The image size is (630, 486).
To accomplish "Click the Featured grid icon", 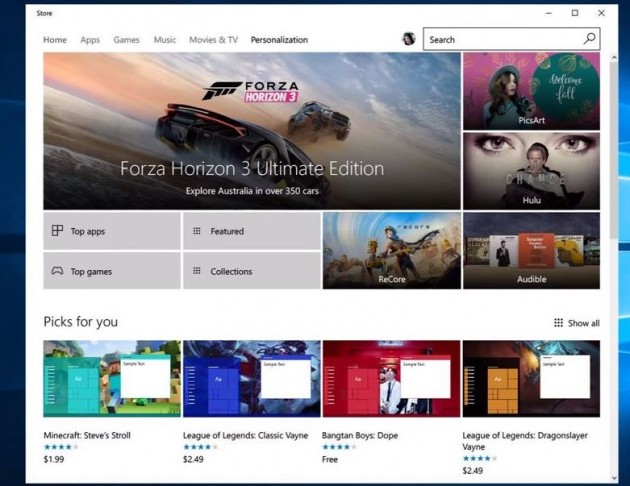I will click(197, 231).
